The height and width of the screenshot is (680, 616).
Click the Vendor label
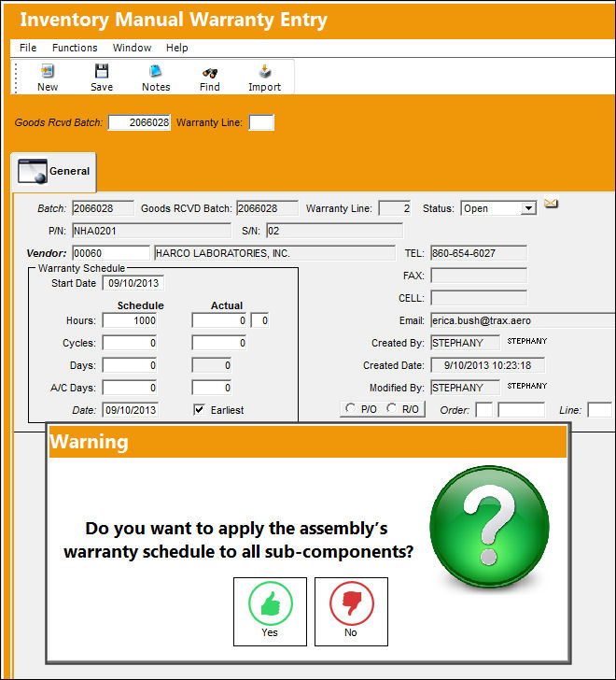point(47,253)
